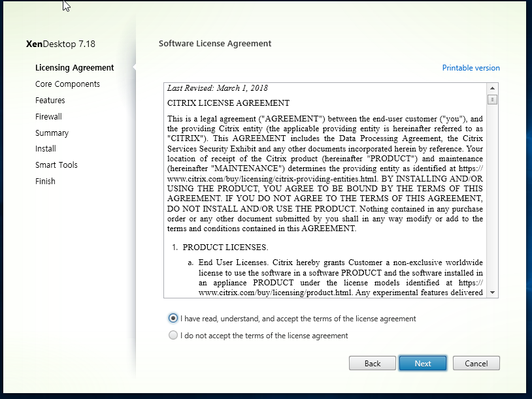Click the 1. PRODUCT LICENSES heading

(x=220, y=247)
